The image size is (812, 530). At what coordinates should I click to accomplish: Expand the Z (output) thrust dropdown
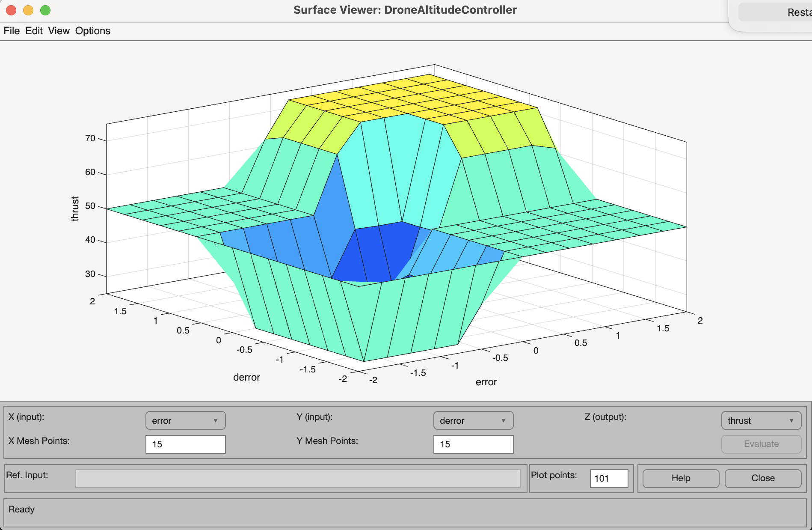coord(761,420)
